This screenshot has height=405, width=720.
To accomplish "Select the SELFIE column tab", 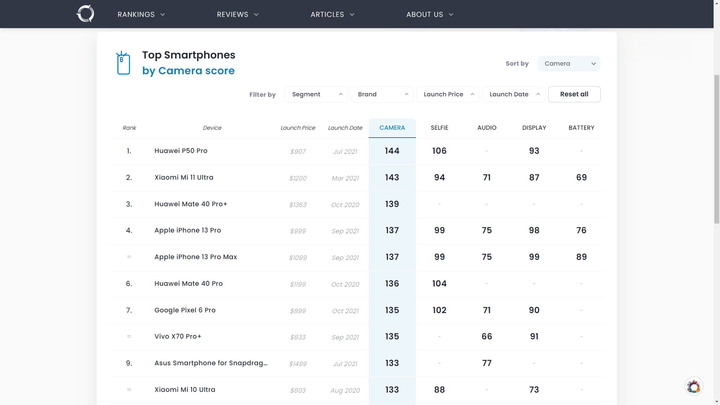I will pos(439,128).
